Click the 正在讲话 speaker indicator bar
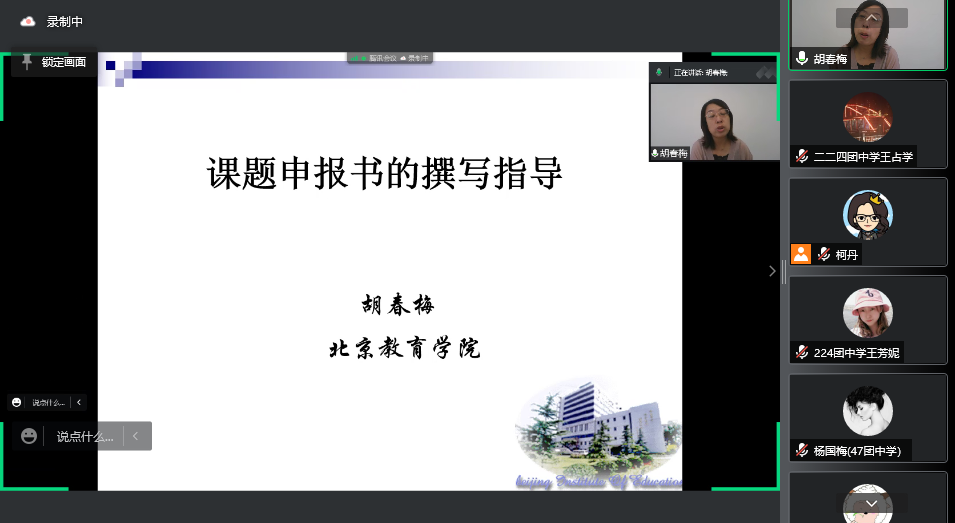The image size is (955, 523). (x=713, y=72)
